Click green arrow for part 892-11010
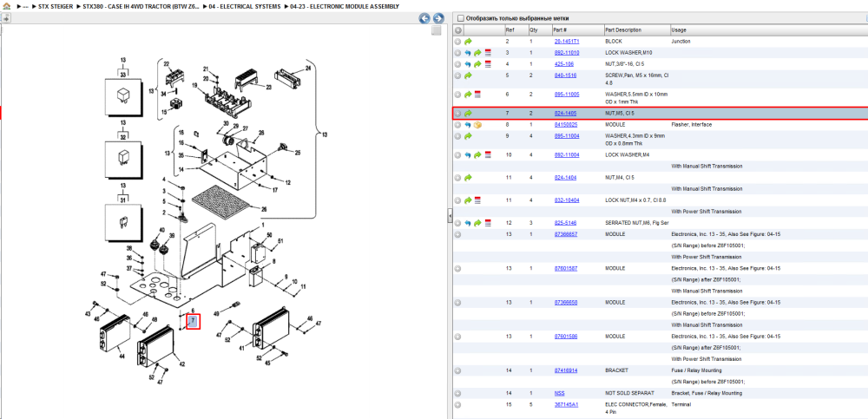 click(x=477, y=53)
